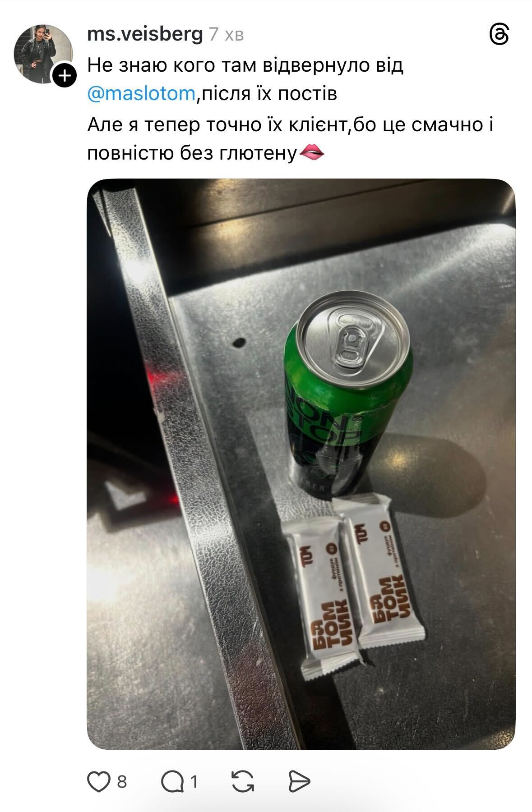The width and height of the screenshot is (532, 812).
Task: Like the post with the heart icon
Action: 99,781
